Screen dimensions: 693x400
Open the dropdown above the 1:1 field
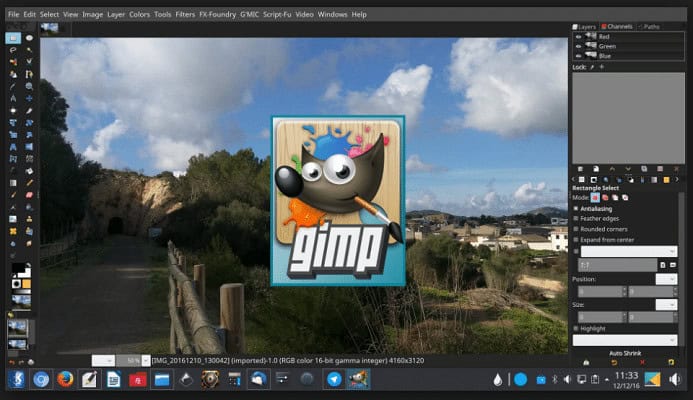pyautogui.click(x=628, y=251)
